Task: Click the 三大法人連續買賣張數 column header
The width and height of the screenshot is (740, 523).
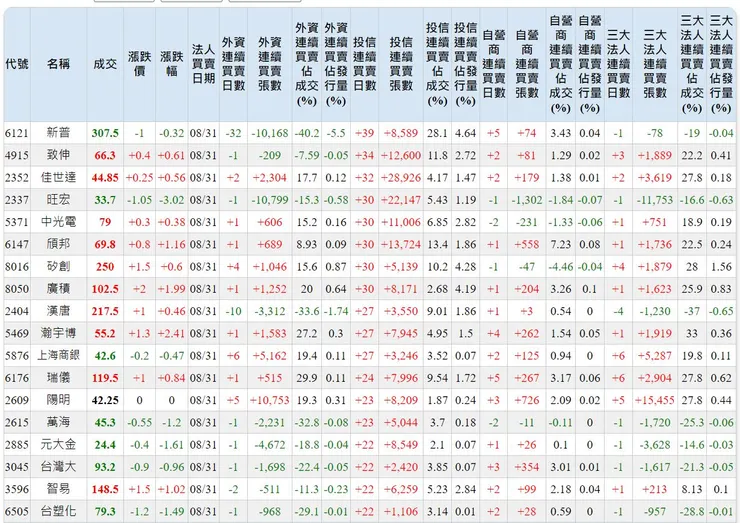Action: tap(655, 64)
